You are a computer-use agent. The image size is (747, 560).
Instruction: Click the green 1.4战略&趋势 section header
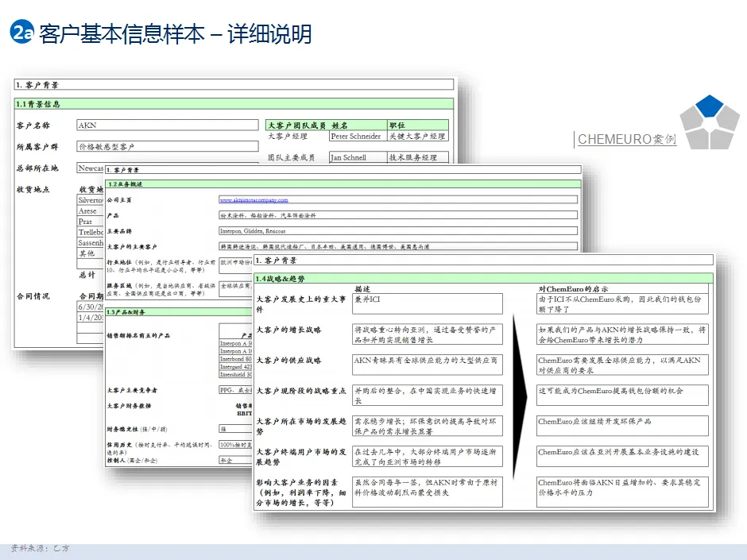click(x=483, y=279)
